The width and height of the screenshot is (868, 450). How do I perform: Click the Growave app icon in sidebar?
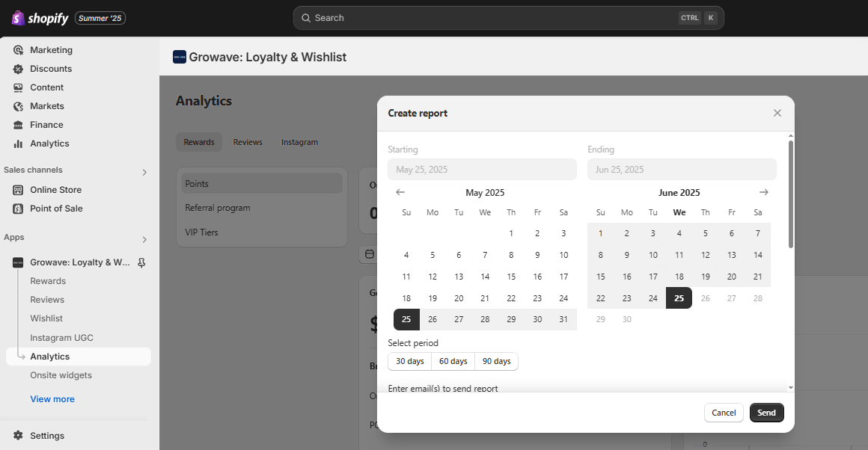[18, 262]
